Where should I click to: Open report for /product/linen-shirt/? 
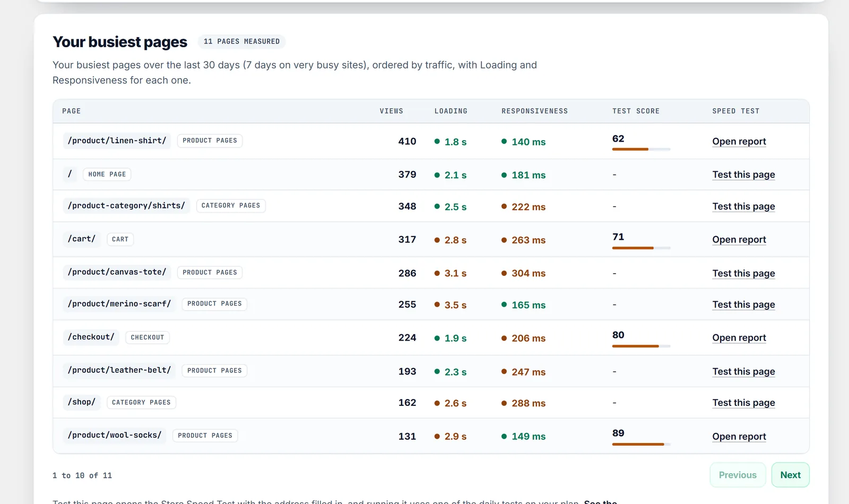[739, 141]
